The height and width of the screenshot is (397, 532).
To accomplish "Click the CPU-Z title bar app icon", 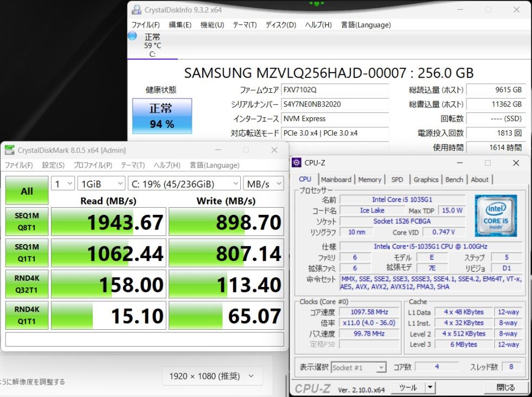I will coord(297,163).
